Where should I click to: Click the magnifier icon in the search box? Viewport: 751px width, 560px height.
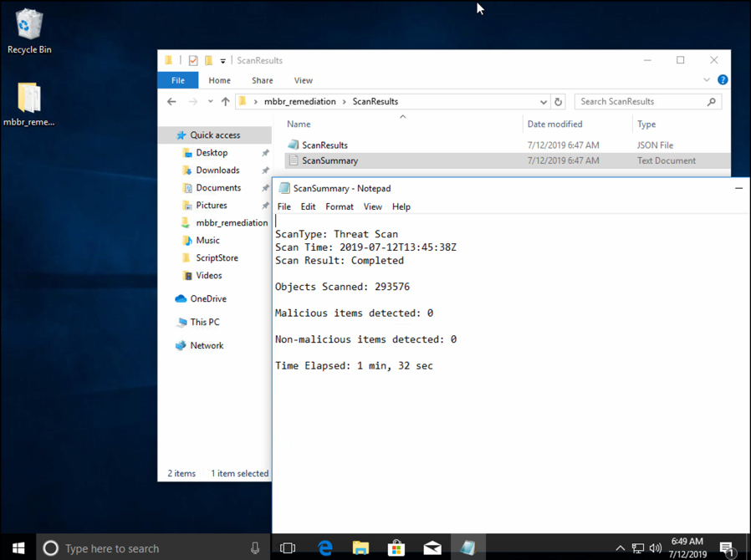(x=712, y=101)
